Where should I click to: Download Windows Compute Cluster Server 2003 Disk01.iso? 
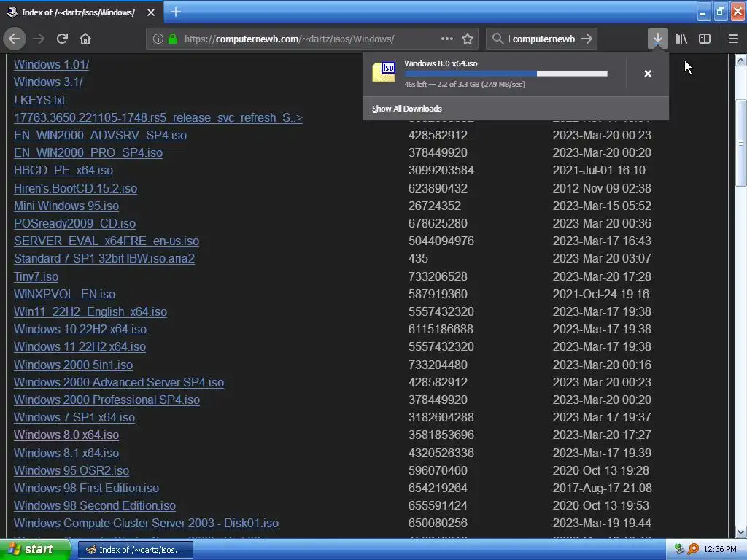146,524
